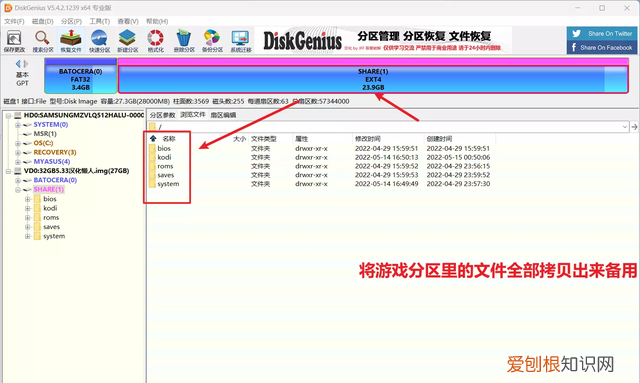The image size is (640, 383).
Task: Click the Save Changes (保存更改) toolbar icon
Action: [14, 41]
